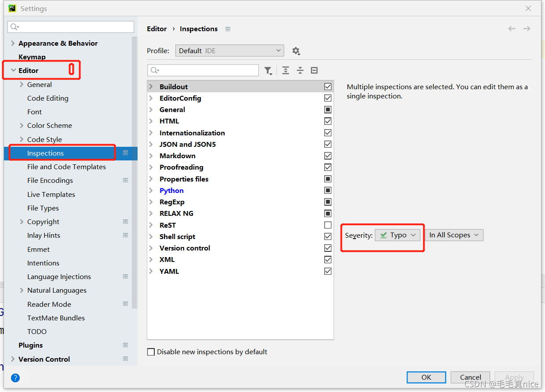Open the Font settings page

[x=34, y=112]
